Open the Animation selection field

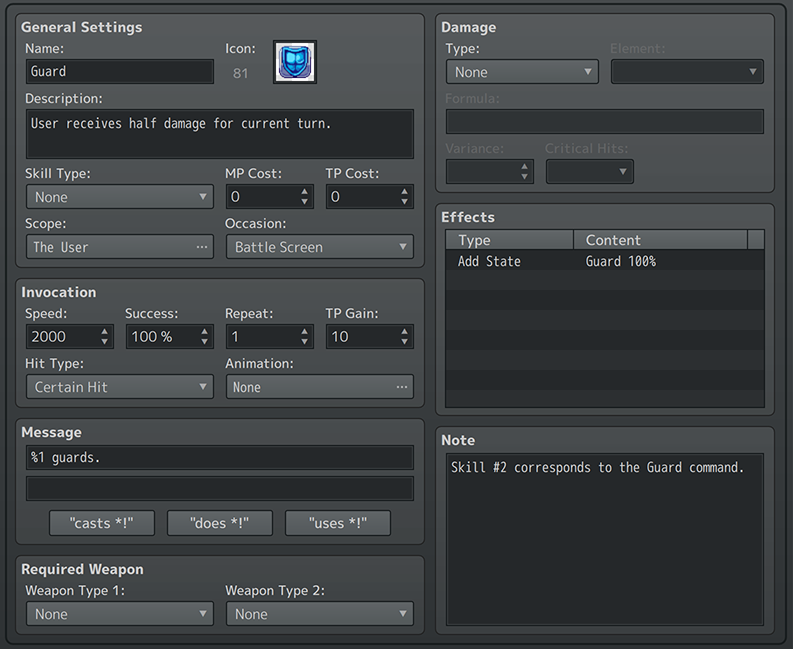(319, 387)
